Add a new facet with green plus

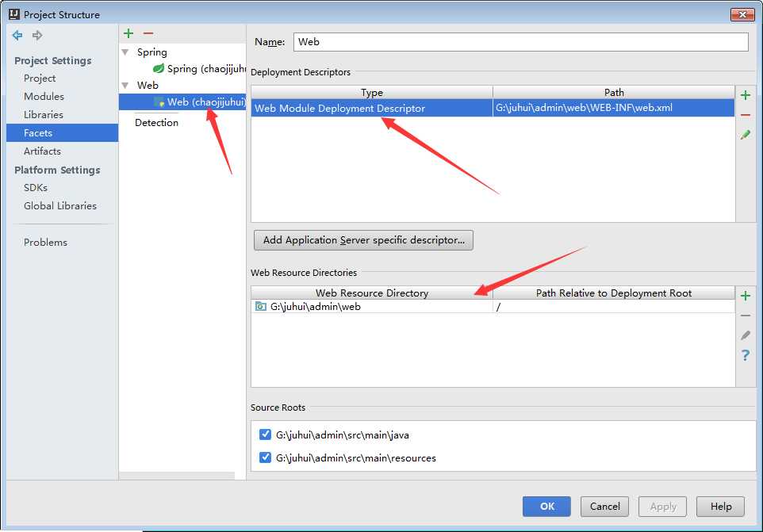click(128, 33)
